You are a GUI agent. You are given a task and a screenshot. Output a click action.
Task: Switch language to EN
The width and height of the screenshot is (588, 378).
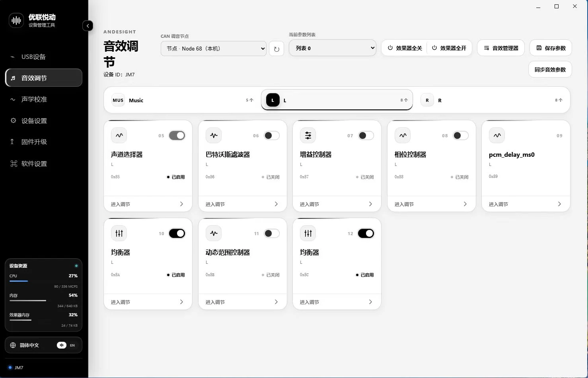(72, 345)
